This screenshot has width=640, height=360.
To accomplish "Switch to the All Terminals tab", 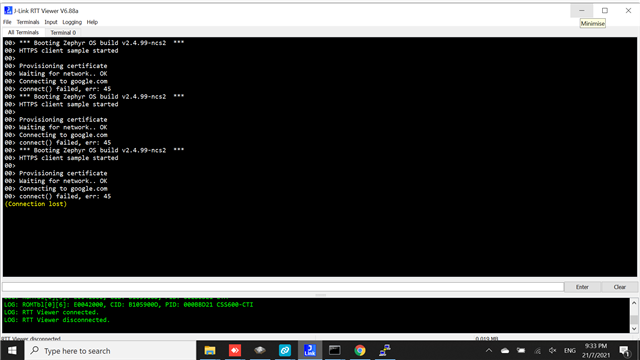I will point(23,32).
